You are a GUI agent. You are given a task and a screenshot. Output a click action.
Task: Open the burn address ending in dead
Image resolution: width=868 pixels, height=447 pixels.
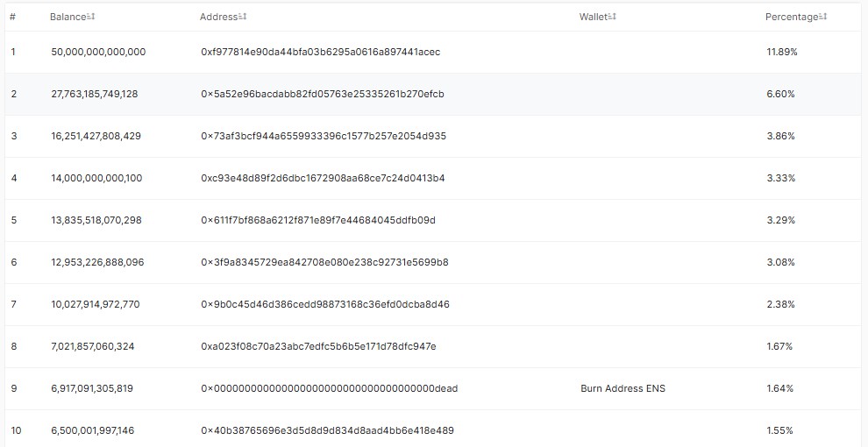[329, 388]
